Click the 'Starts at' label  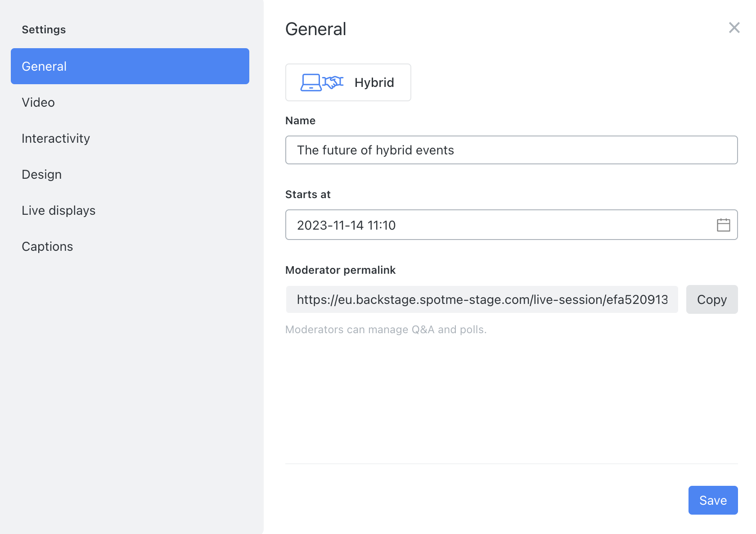point(308,195)
